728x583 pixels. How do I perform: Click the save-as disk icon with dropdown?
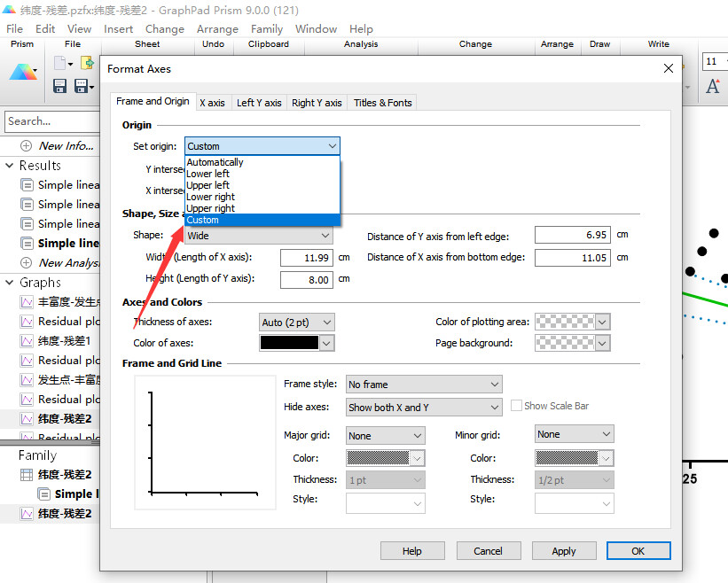[82, 86]
